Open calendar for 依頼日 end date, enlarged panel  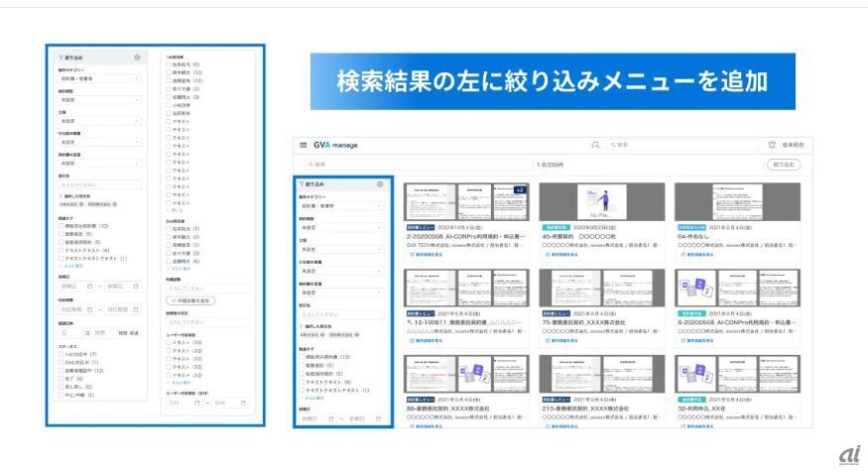point(136,287)
